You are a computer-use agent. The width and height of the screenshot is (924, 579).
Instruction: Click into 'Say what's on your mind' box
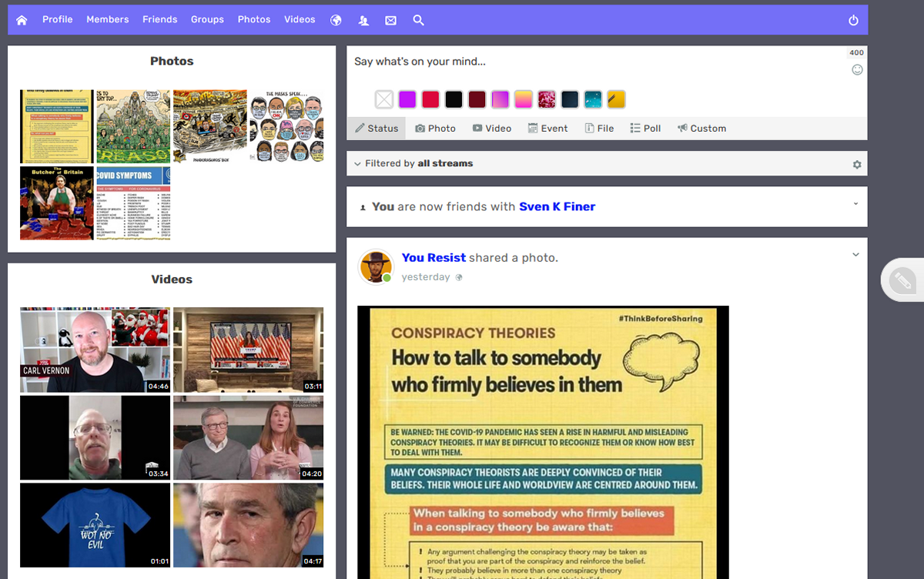(597, 62)
